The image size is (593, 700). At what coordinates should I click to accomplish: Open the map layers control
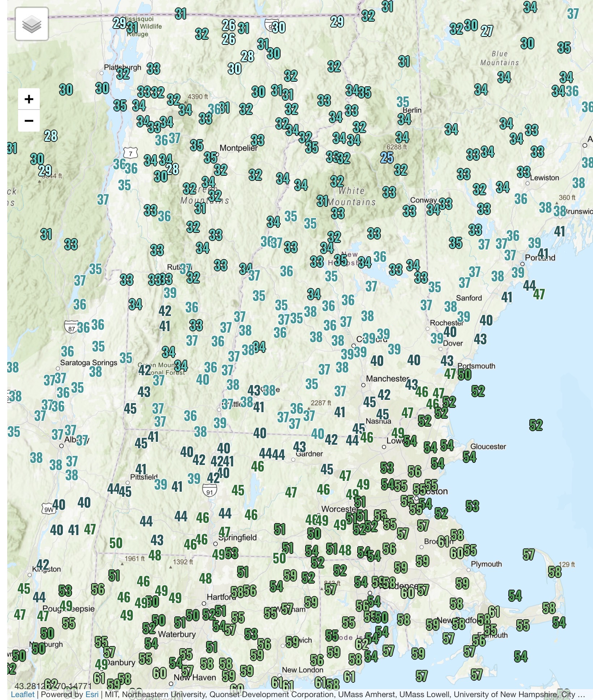pyautogui.click(x=32, y=24)
